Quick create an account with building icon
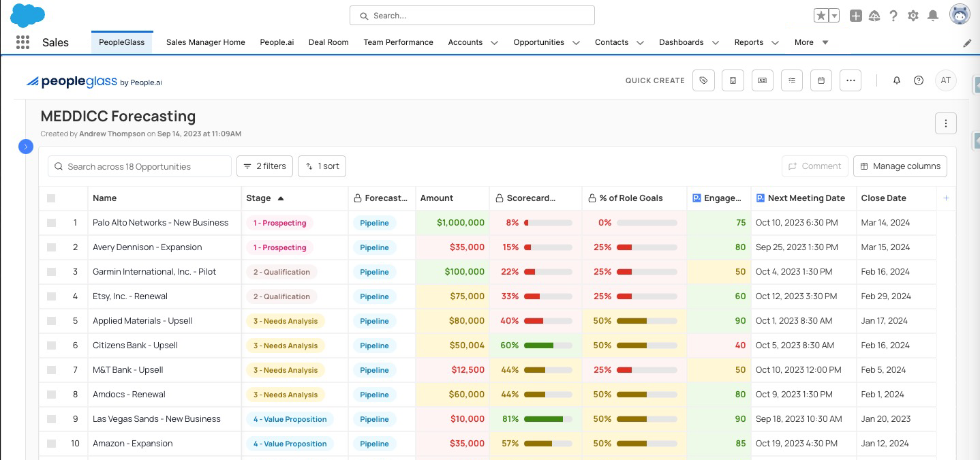 click(733, 80)
